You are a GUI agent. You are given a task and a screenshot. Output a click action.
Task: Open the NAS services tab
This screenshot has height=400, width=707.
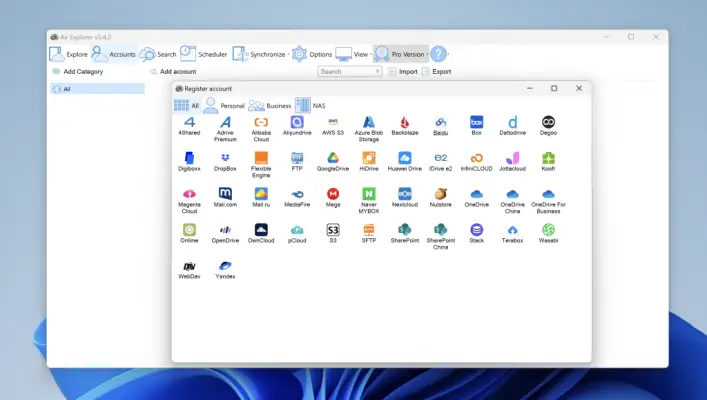[x=311, y=106]
